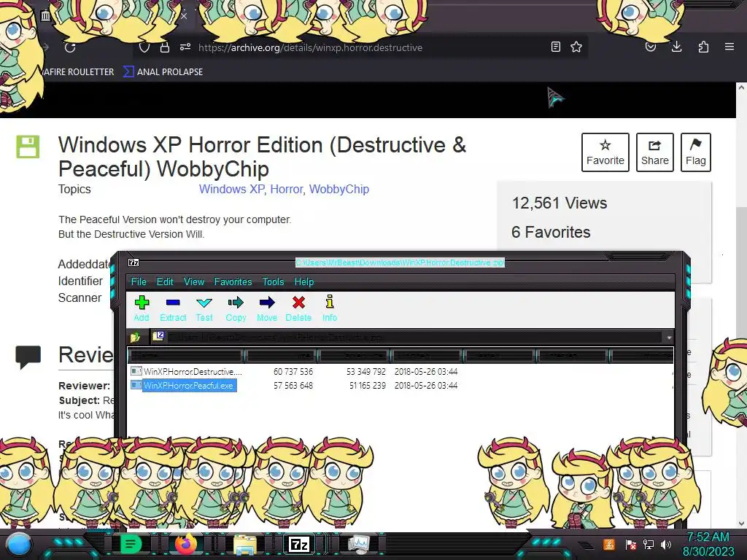Click size value 60 737 536

[293, 371]
